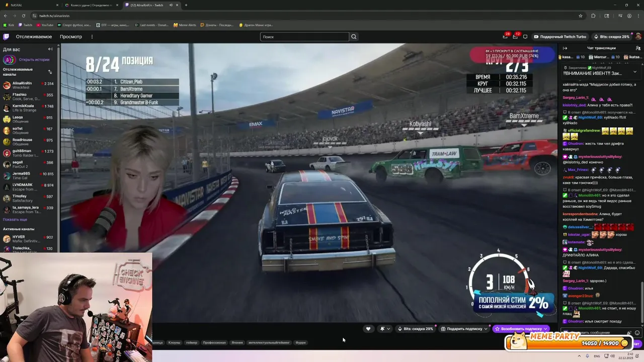Open "Открыть истории" link
Image resolution: width=644 pixels, height=362 pixels.
(34, 60)
